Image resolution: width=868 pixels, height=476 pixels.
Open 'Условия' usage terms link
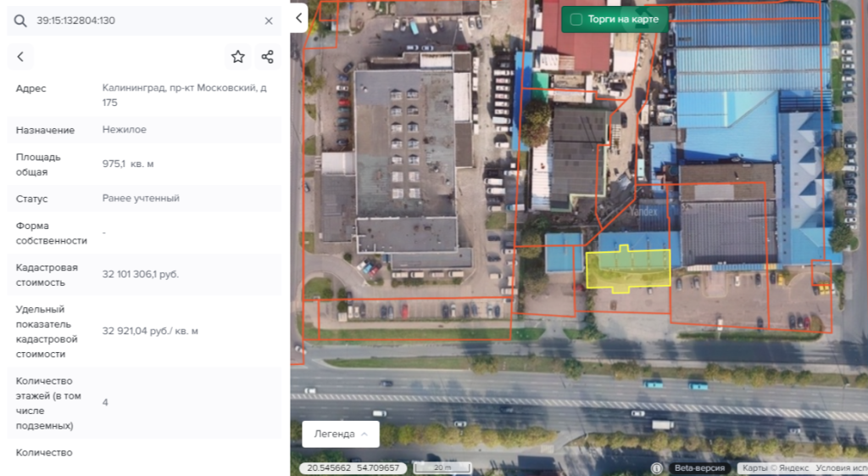point(842,468)
